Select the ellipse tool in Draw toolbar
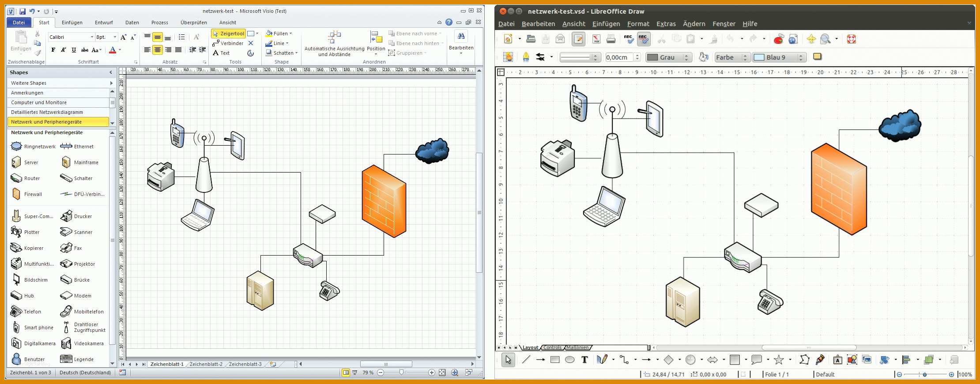This screenshot has width=980, height=384. coord(570,360)
